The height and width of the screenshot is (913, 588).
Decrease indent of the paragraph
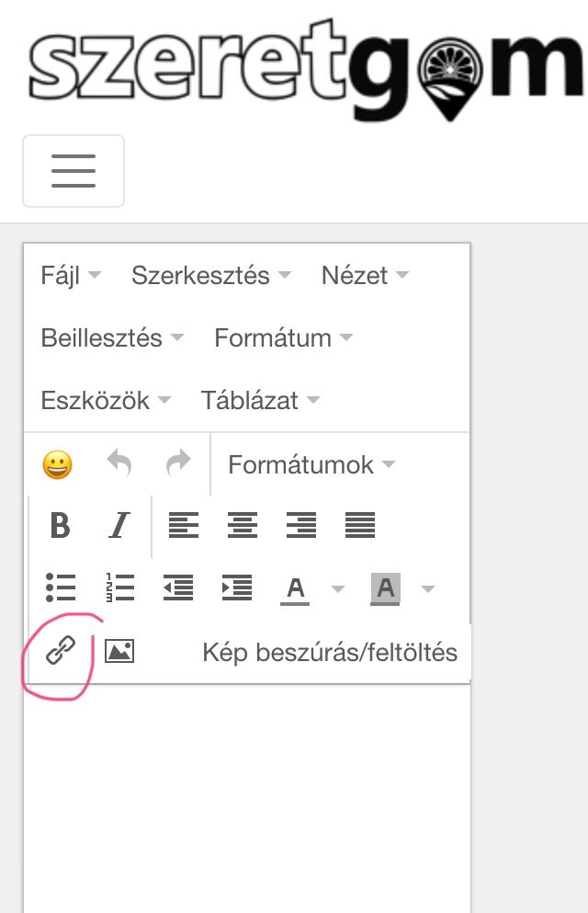tap(178, 588)
